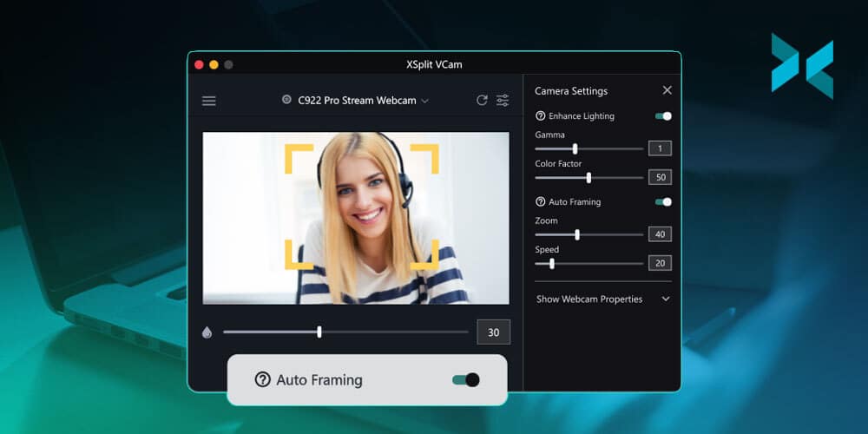Screen dimensions: 868x434
Task: Click the XSplit logo
Action: coord(802,66)
